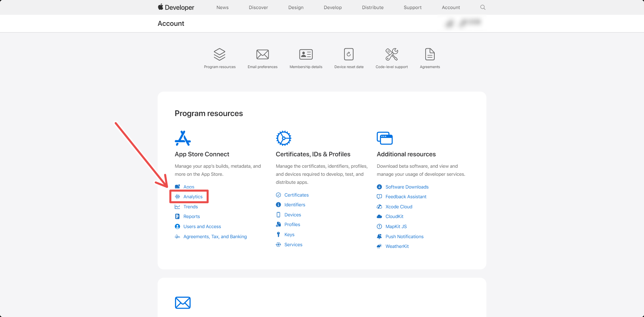Click the Agreements document icon in the shortcut row
This screenshot has width=644, height=317.
click(x=430, y=54)
